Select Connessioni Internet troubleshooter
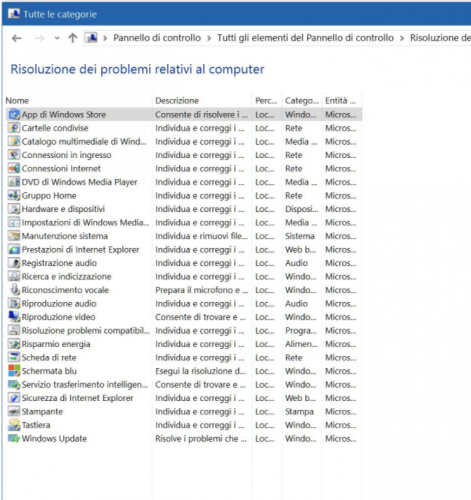 pyautogui.click(x=184, y=168)
